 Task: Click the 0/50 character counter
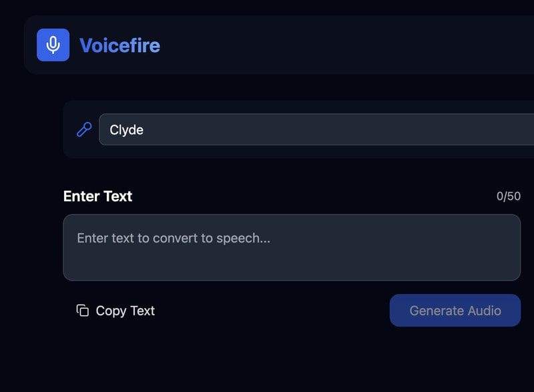pos(508,196)
